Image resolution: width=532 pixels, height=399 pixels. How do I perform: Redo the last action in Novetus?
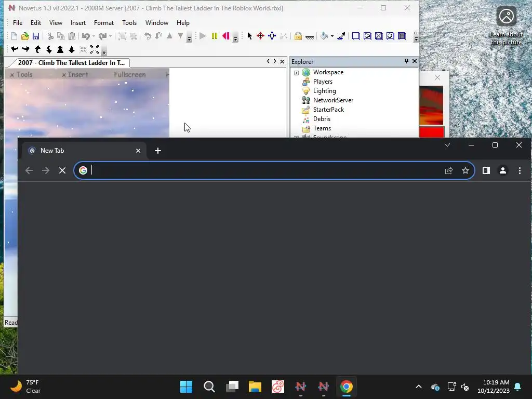103,36
